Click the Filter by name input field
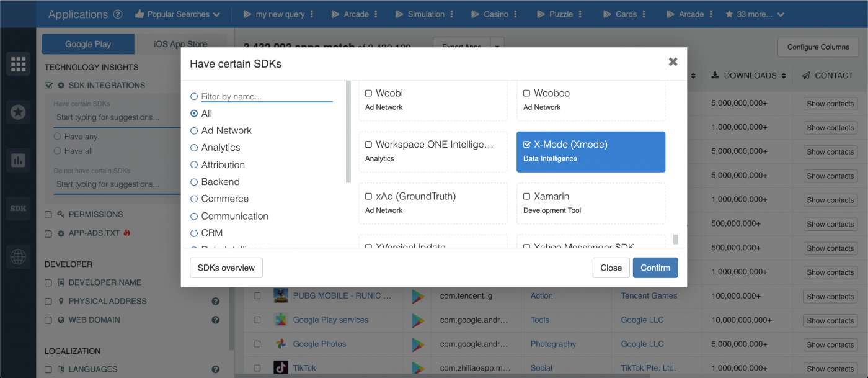 point(267,96)
